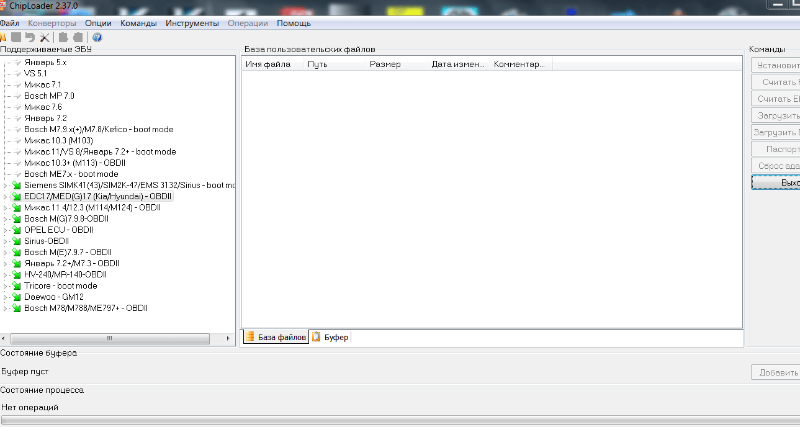Viewport: 800px width, 427px height.
Task: Select the База файлов tab
Action: [276, 338]
